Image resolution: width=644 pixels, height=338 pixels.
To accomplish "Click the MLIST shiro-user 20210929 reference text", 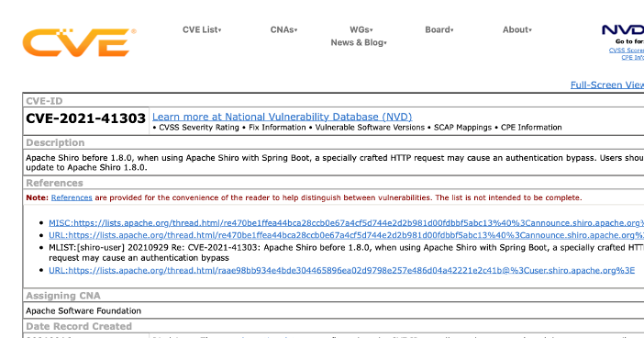I will [x=346, y=253].
